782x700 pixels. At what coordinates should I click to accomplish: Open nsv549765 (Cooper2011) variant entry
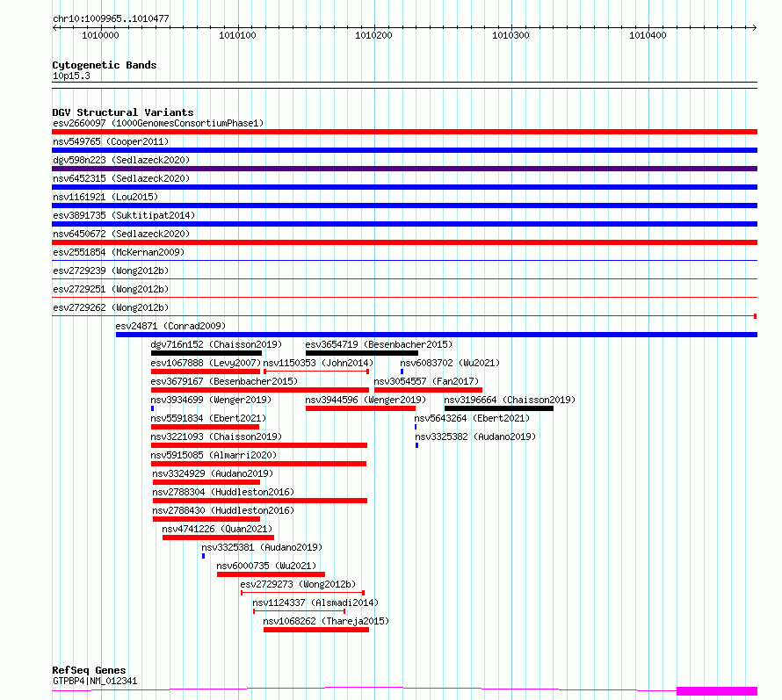[111, 141]
